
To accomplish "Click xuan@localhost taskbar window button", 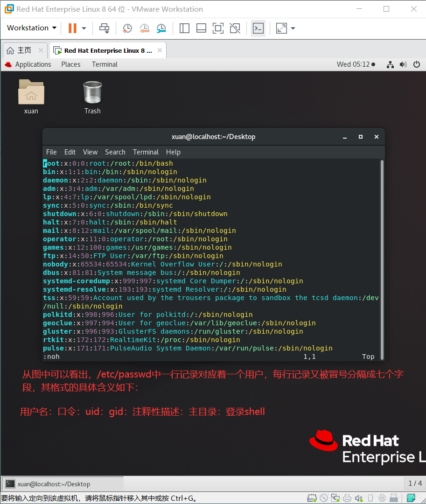I will coord(63,484).
